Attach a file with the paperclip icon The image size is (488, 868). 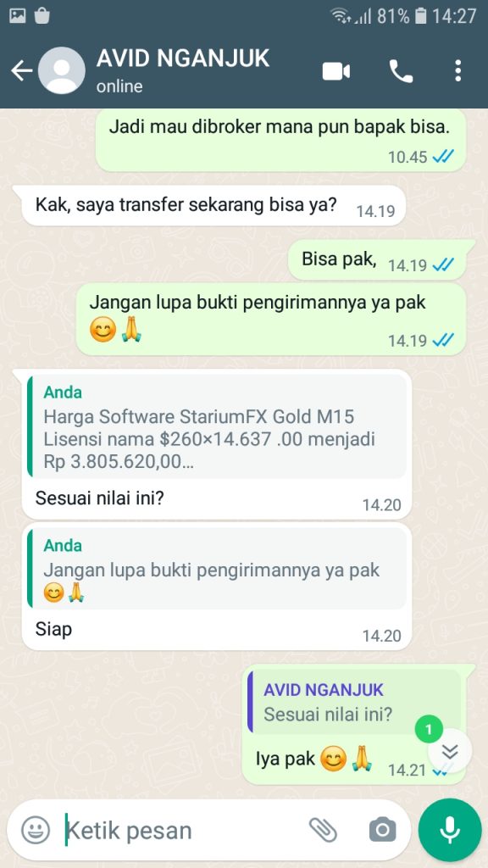(x=323, y=830)
